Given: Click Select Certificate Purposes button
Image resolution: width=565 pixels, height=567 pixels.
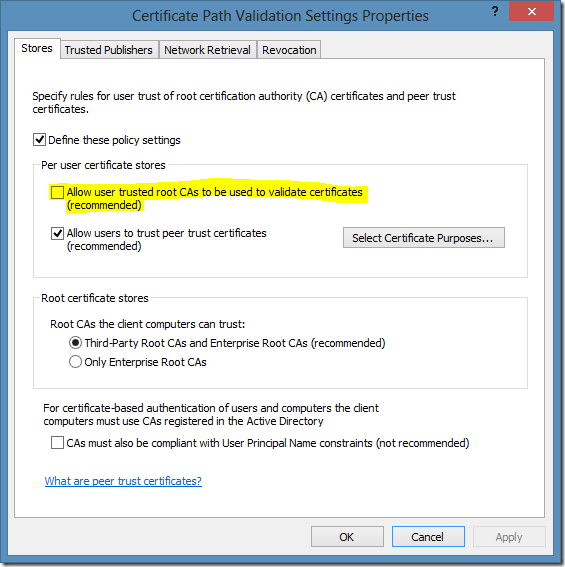Looking at the screenshot, I should click(424, 238).
